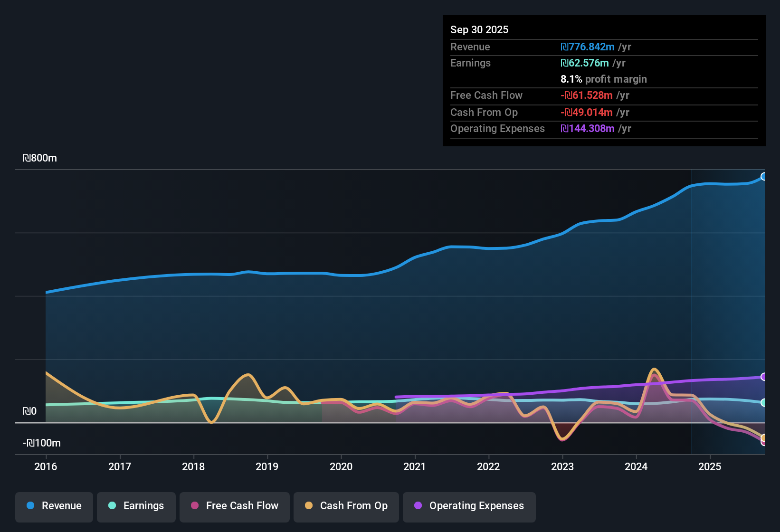Toggle Cash From Op legend item
Viewport: 780px width, 532px height.
tap(346, 506)
